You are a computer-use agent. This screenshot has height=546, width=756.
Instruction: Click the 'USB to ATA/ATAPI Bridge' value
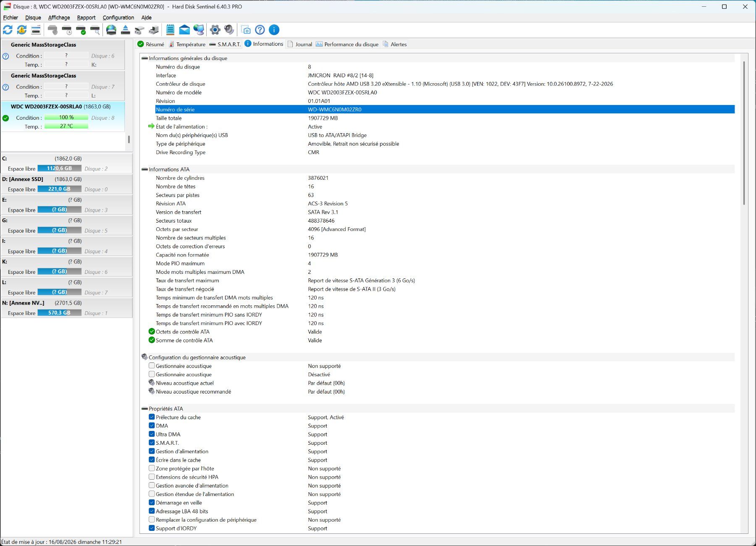[337, 135]
